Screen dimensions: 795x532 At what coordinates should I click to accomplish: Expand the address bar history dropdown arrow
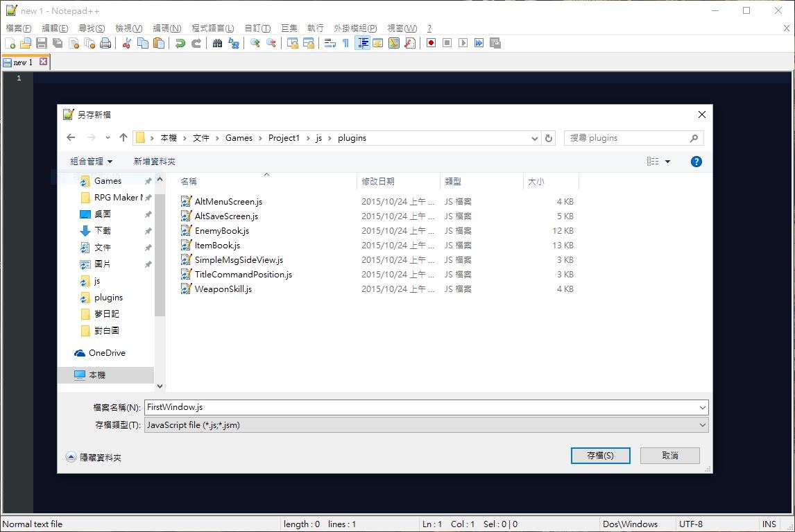[x=534, y=139]
